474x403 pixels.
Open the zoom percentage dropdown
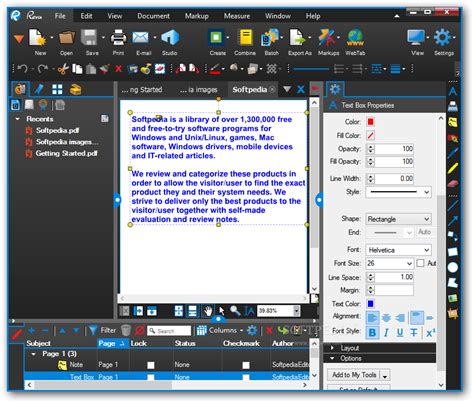[x=297, y=311]
